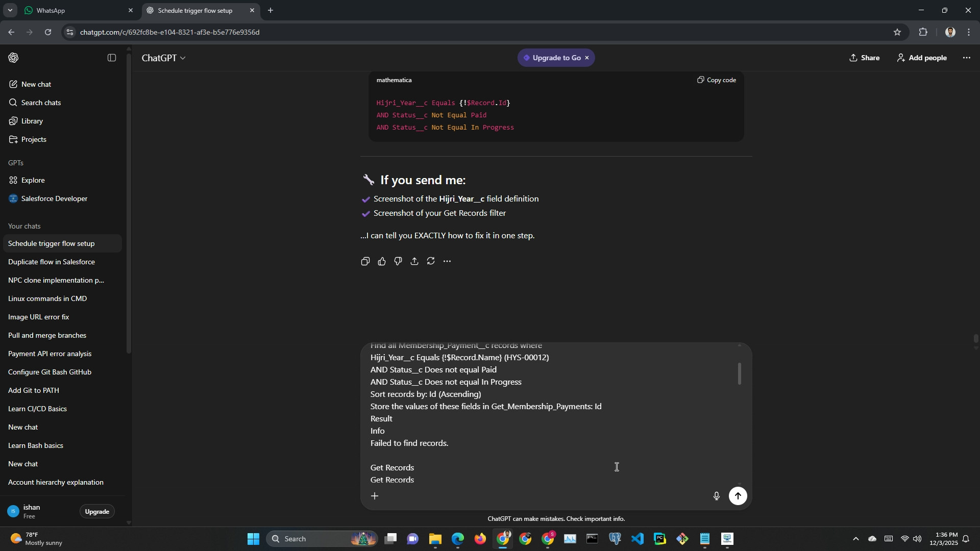Click the thumbs down icon
This screenshot has height=551, width=980.
pyautogui.click(x=398, y=262)
